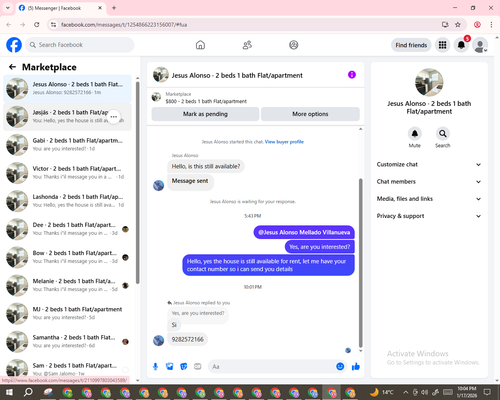This screenshot has height=400, width=500.
Task: Open the emoji picker icon
Action: coord(340,366)
